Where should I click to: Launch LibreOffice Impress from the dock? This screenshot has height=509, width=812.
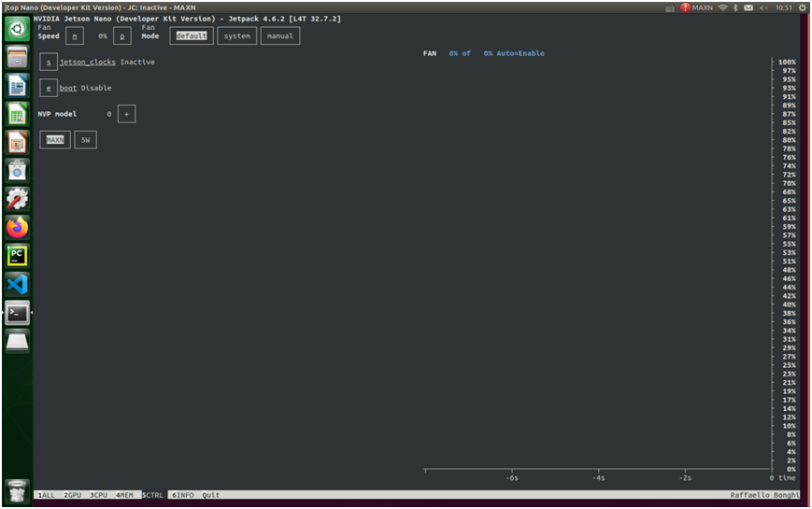(17, 142)
